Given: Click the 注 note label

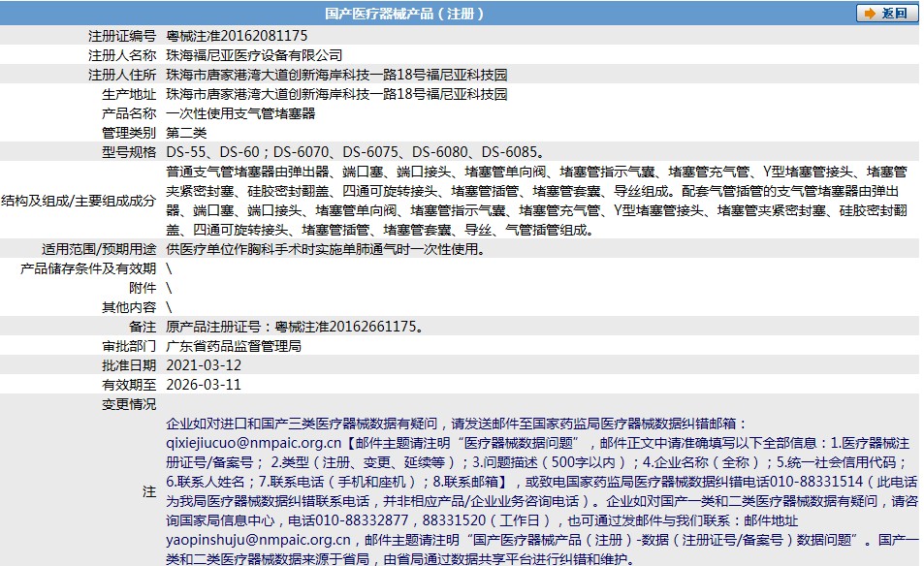Looking at the screenshot, I should 149,491.
